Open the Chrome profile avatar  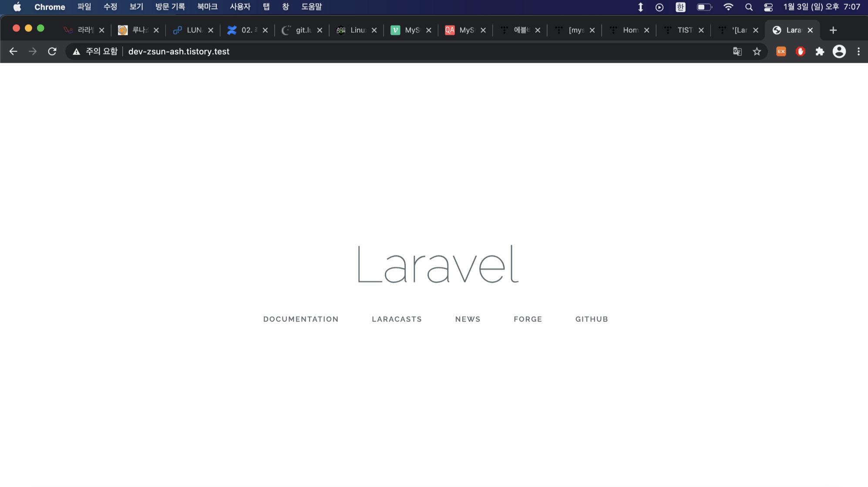839,51
